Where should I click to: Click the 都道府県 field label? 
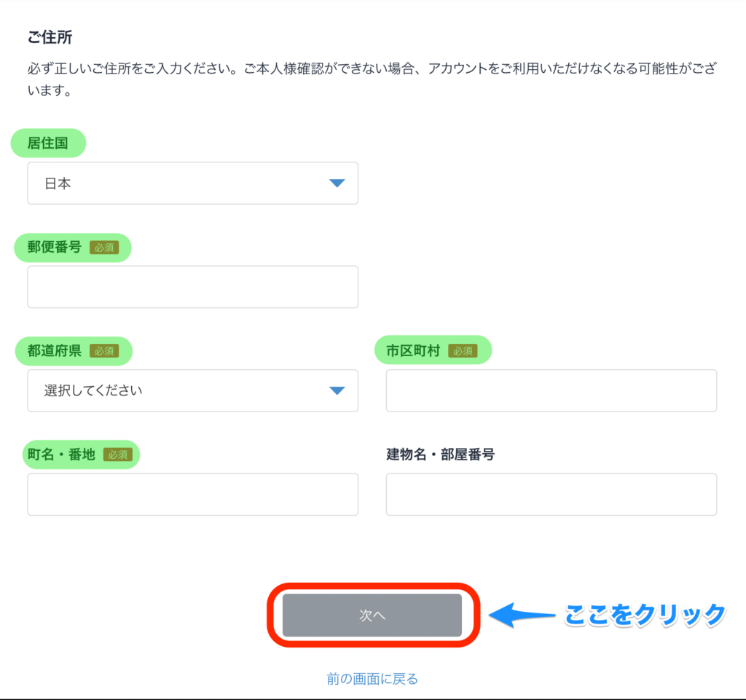54,351
